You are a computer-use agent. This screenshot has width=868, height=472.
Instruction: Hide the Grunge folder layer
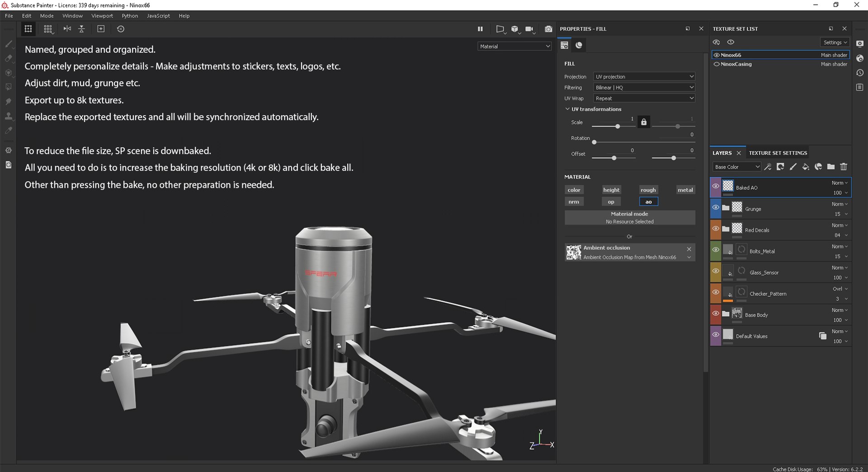pyautogui.click(x=716, y=207)
